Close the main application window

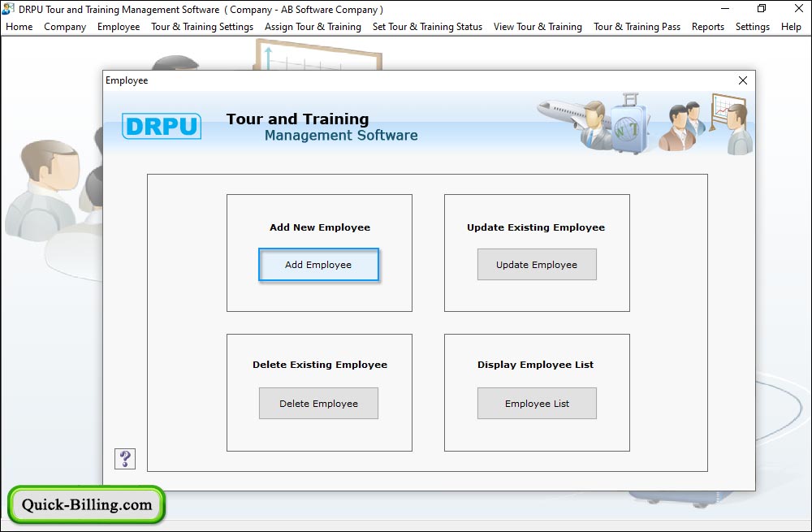coord(798,9)
